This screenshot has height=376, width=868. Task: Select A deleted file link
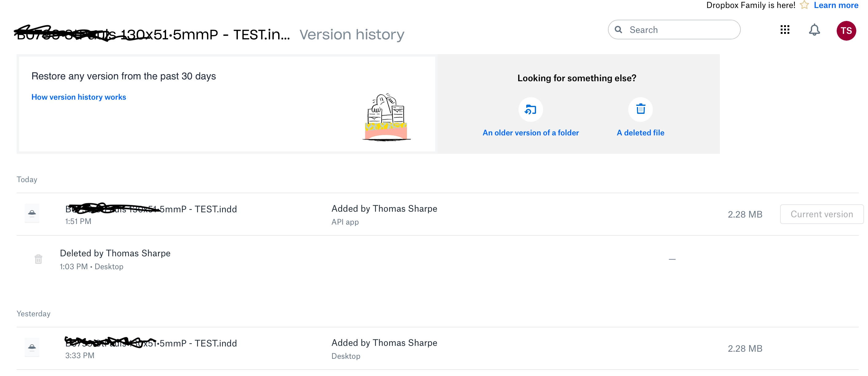click(x=640, y=133)
